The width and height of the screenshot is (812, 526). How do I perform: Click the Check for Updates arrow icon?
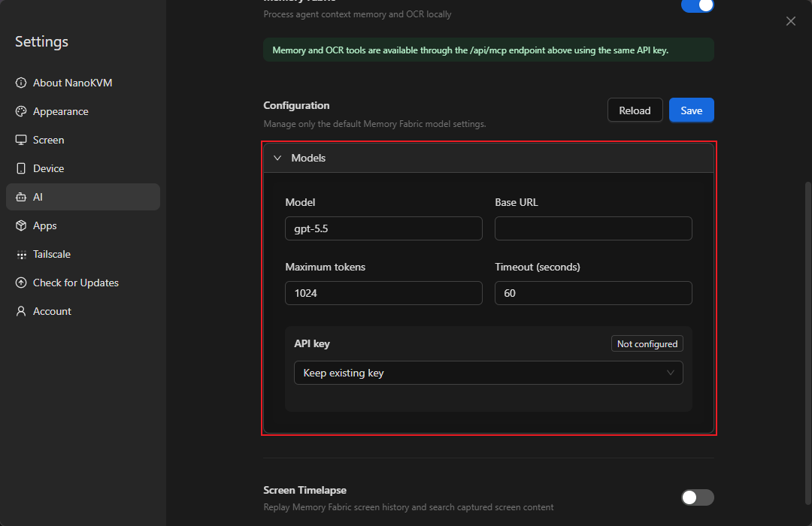point(21,283)
